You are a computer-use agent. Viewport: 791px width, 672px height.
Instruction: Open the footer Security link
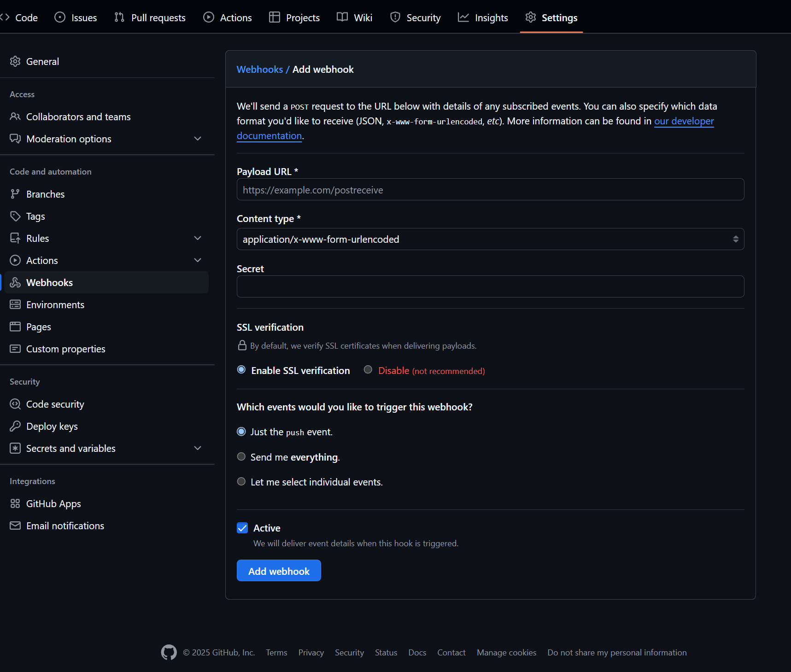[x=349, y=653]
